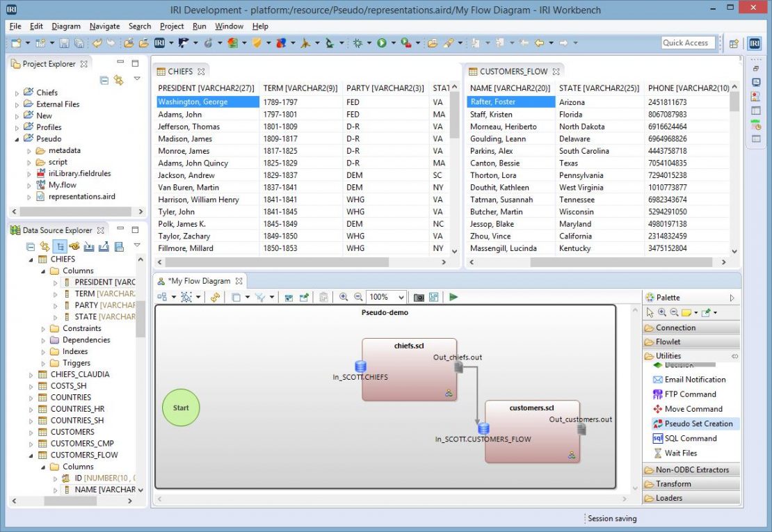Select the SQL Command palette tool
The width and height of the screenshot is (772, 532).
[685, 439]
